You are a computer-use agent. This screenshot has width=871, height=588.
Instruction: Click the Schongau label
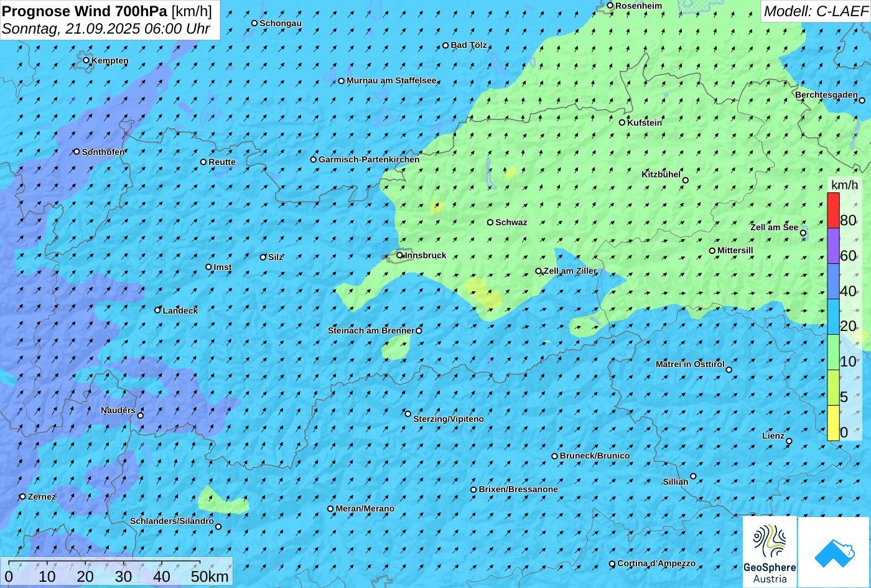point(281,23)
